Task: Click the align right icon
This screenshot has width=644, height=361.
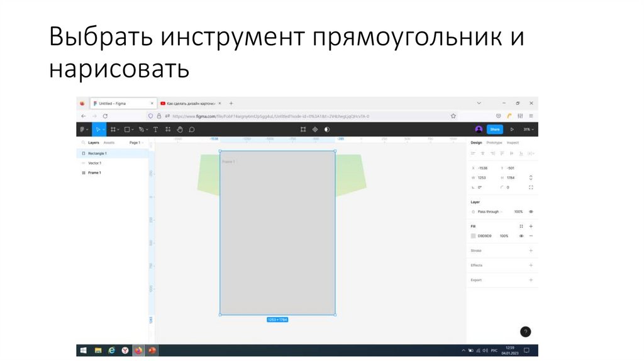Action: (x=492, y=153)
